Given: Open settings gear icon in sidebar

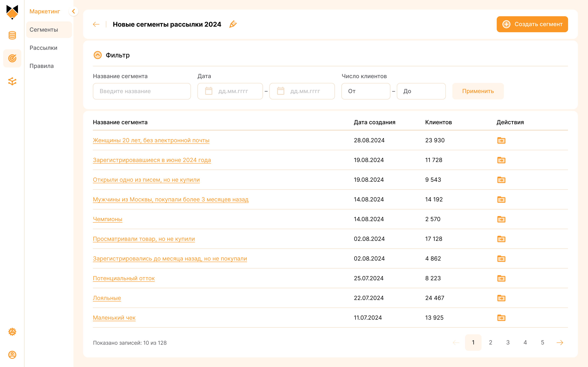Looking at the screenshot, I should pyautogui.click(x=12, y=331).
